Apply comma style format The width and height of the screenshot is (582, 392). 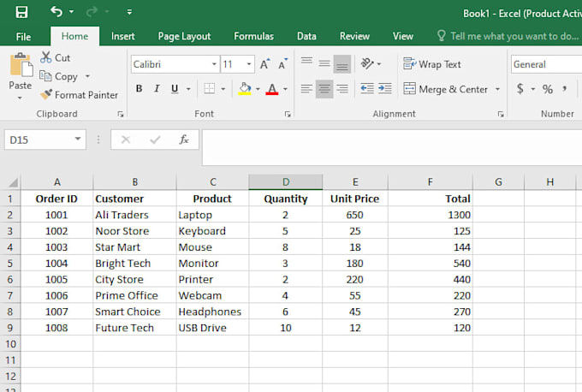pos(564,89)
